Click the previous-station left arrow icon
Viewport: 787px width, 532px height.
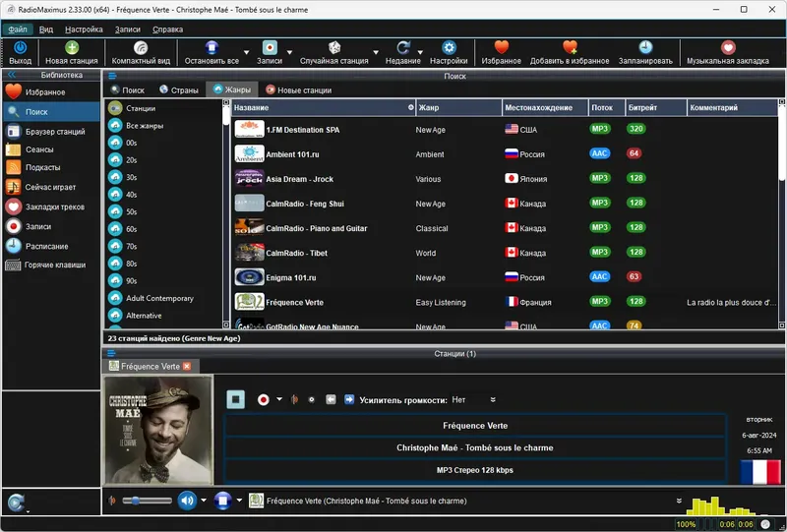click(x=331, y=399)
